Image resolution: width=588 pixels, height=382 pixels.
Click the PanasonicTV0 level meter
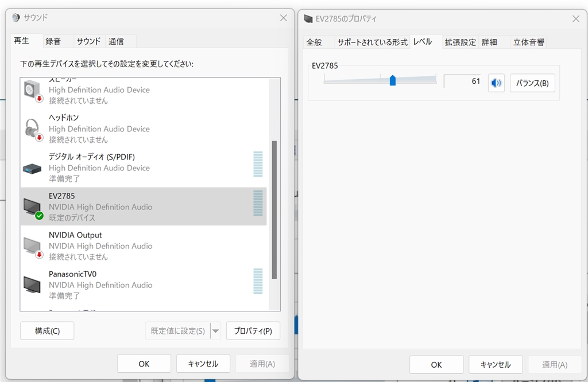(258, 281)
